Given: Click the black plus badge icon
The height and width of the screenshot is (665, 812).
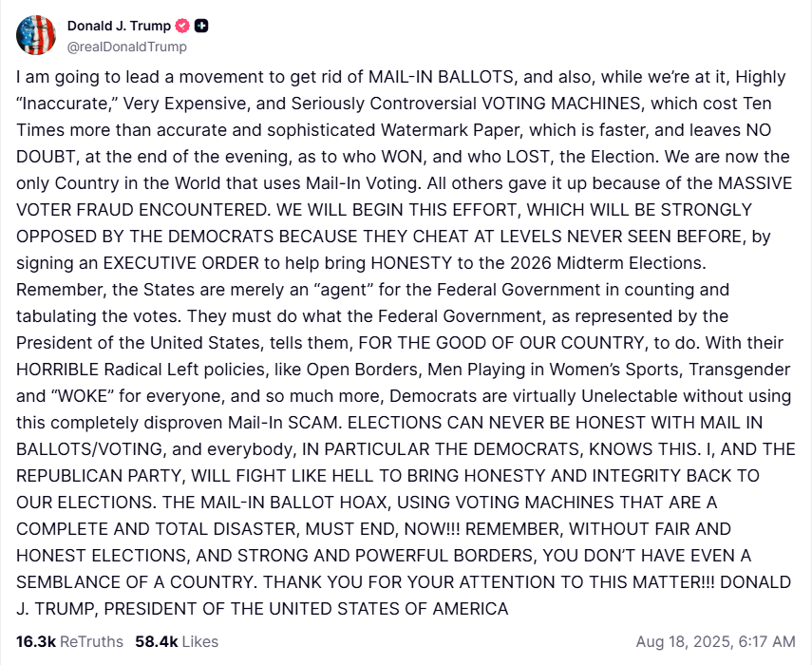Looking at the screenshot, I should point(201,26).
